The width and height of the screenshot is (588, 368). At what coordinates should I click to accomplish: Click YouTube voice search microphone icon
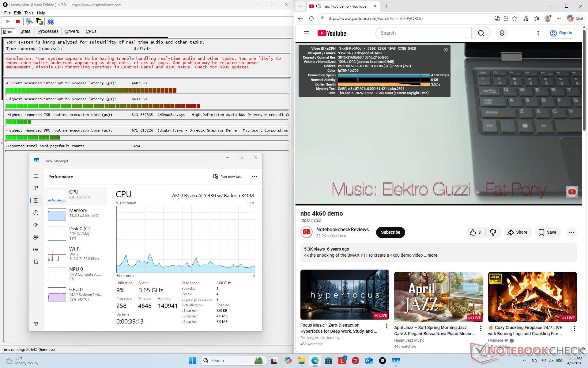pyautogui.click(x=502, y=33)
